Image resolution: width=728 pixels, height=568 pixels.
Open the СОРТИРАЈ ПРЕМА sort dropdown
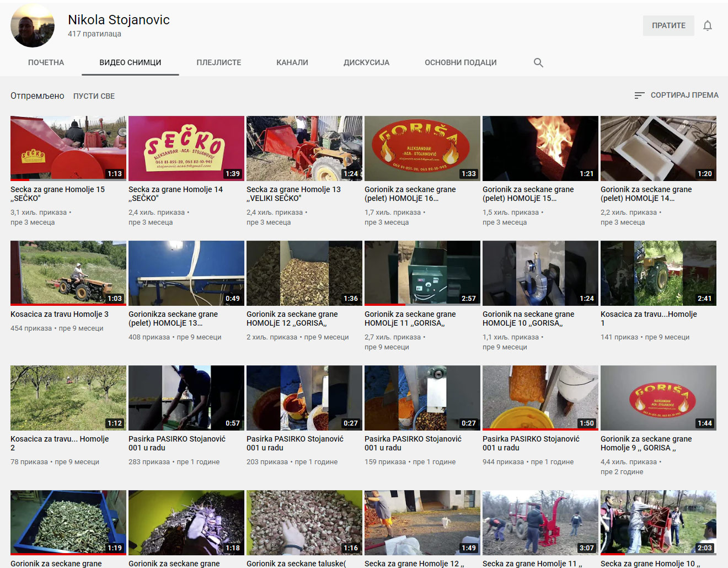click(677, 95)
